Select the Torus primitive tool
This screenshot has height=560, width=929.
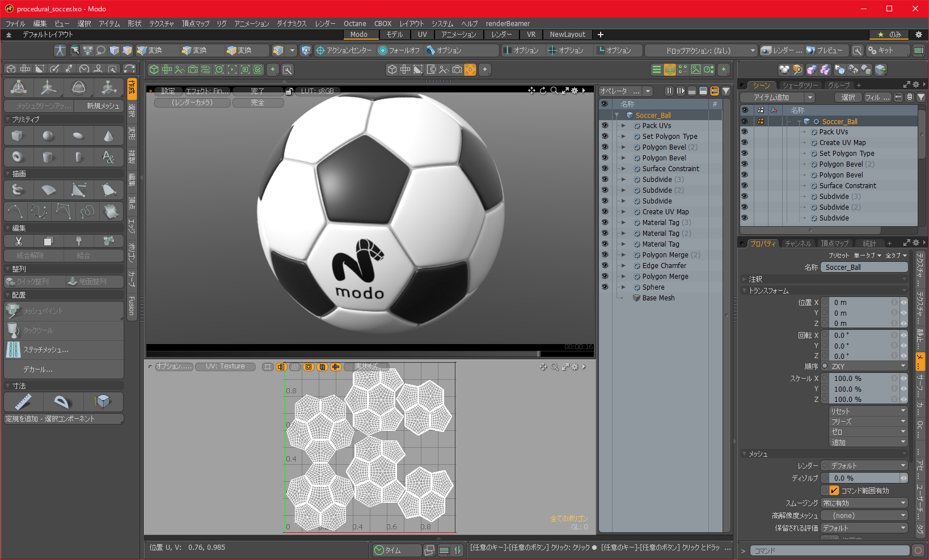18,157
